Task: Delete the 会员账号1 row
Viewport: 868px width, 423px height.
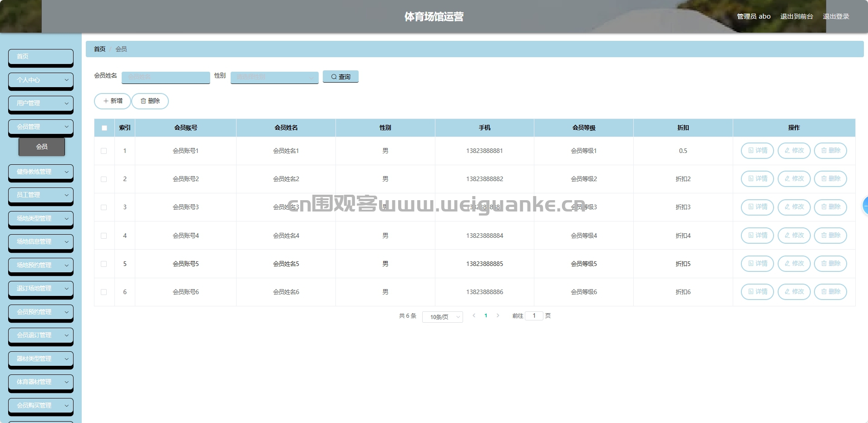Action: point(830,151)
